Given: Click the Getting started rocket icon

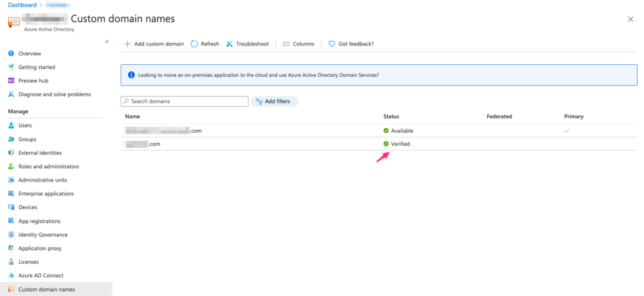Looking at the screenshot, I should tap(11, 67).
